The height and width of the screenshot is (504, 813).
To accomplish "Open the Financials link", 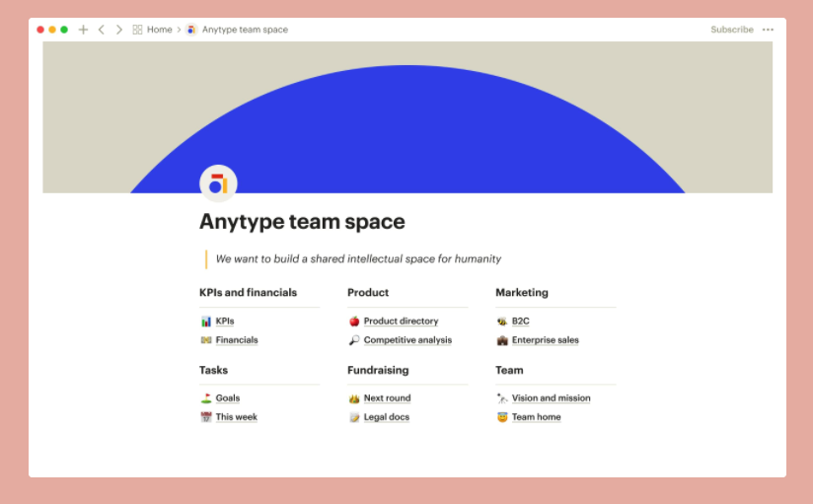I will point(237,340).
